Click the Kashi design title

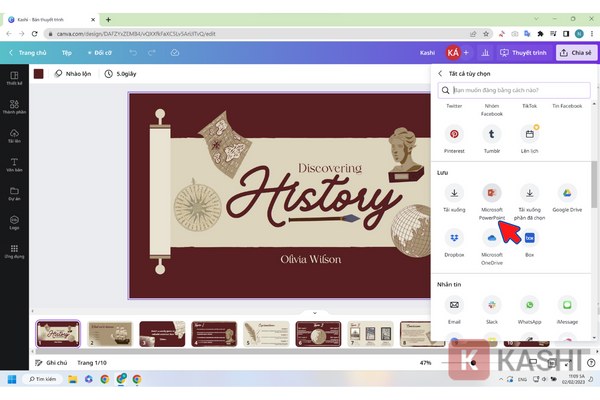pos(427,52)
